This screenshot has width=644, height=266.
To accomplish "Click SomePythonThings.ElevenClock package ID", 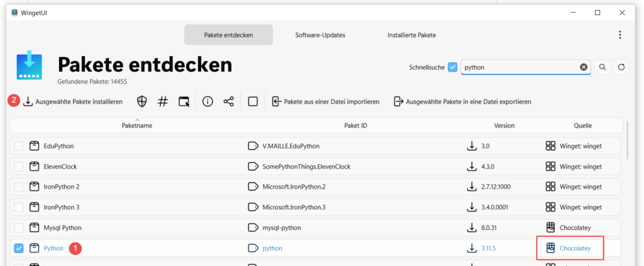I will pyautogui.click(x=306, y=166).
